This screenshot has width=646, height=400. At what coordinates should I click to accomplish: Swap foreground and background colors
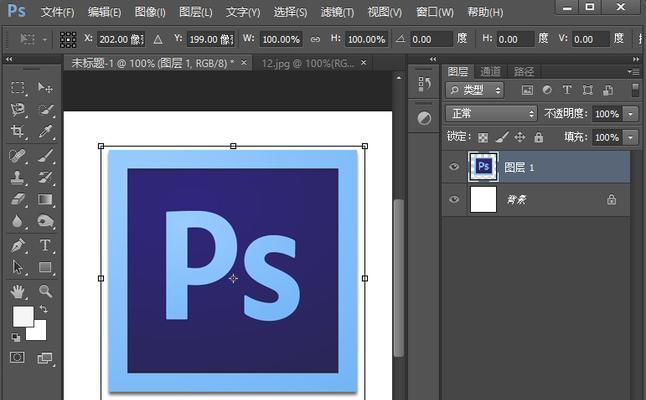coord(43,309)
